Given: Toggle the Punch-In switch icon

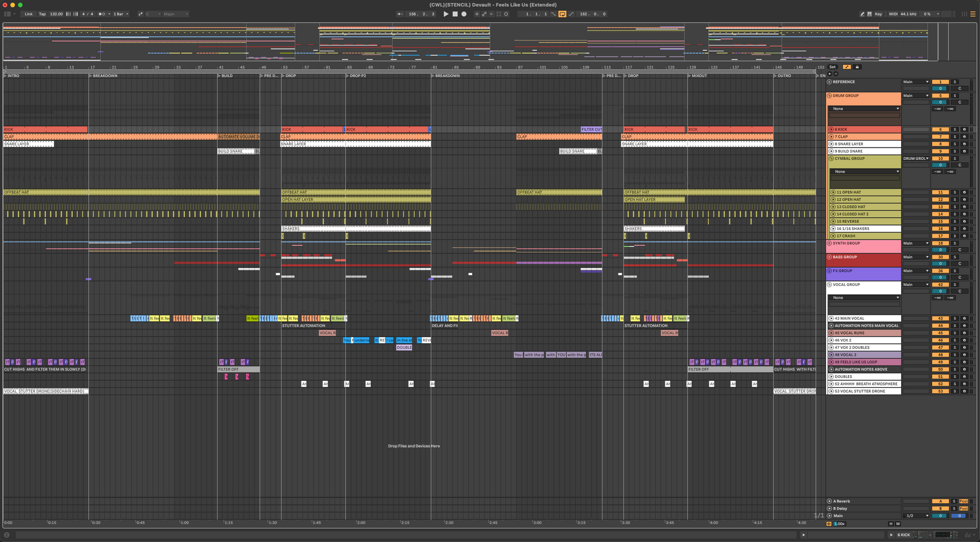Looking at the screenshot, I should click(x=554, y=14).
